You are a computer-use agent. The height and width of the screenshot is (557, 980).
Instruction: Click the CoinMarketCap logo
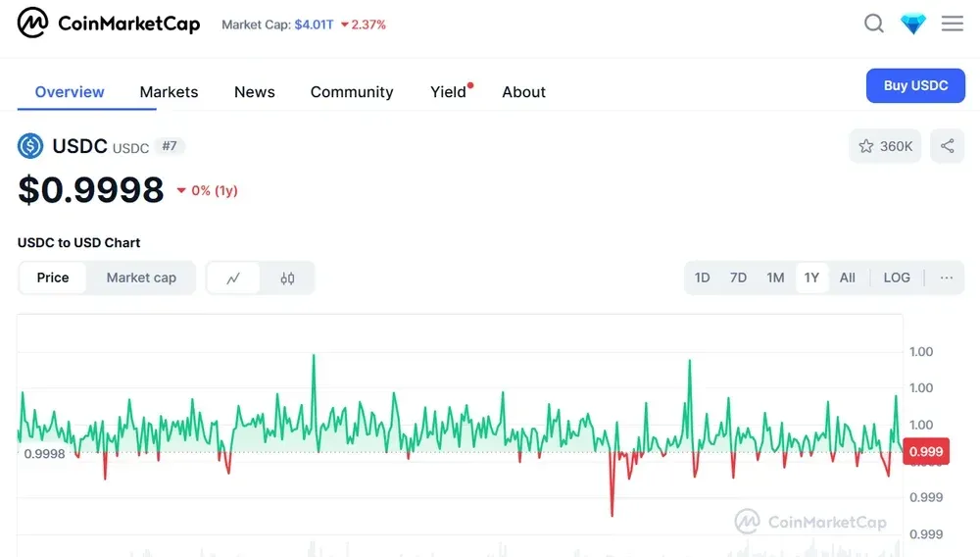pyautogui.click(x=109, y=24)
